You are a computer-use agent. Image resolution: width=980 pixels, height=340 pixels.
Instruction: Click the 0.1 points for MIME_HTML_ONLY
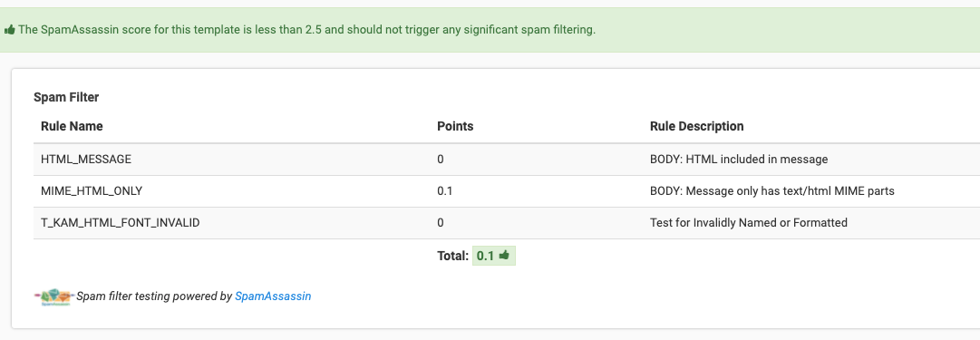(445, 191)
